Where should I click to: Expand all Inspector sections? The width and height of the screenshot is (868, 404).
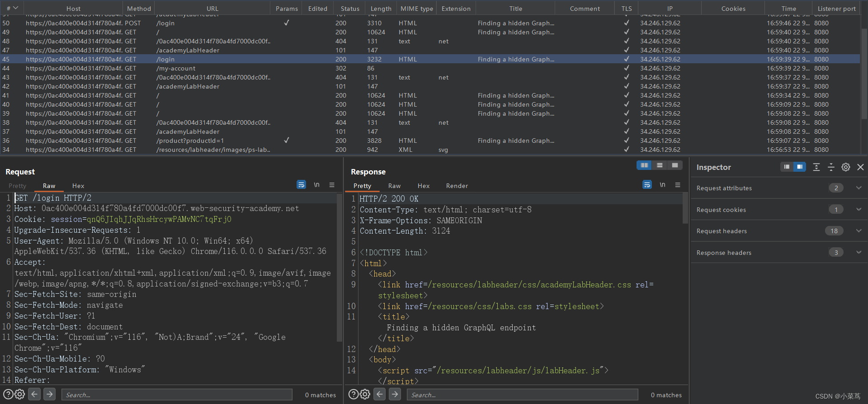pos(816,167)
